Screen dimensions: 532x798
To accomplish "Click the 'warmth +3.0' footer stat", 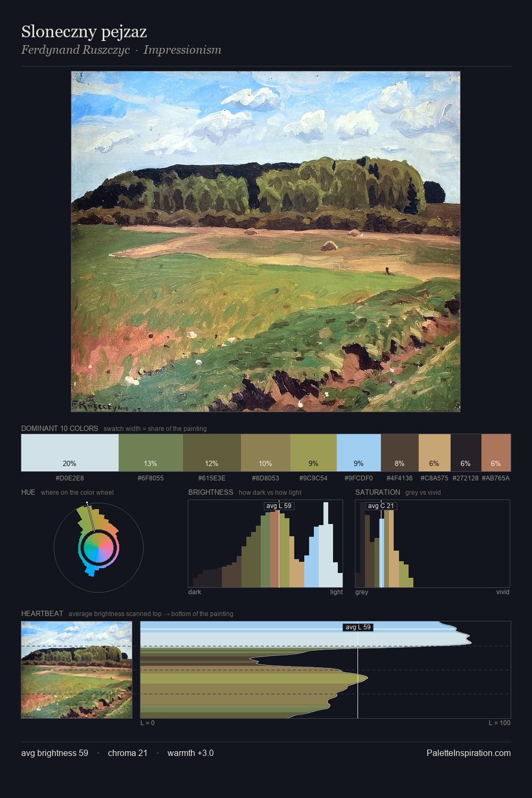I will point(190,753).
